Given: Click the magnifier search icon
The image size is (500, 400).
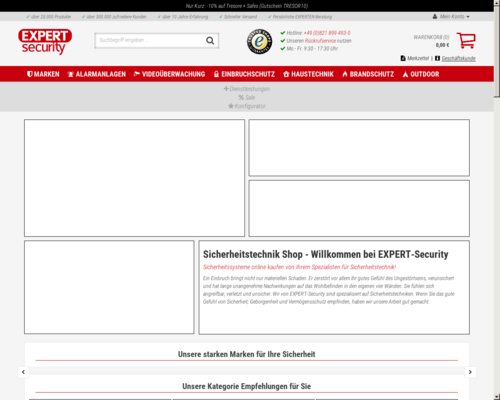Looking at the screenshot, I should (x=210, y=41).
